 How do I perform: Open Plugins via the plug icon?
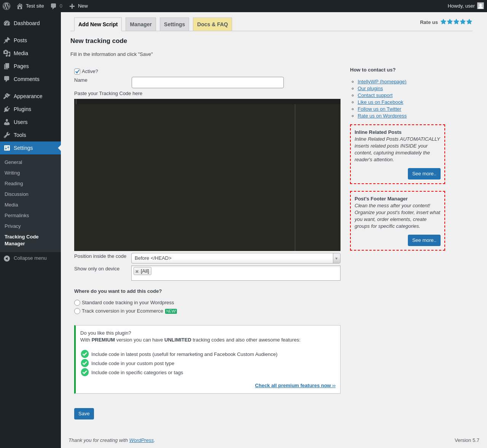[7, 109]
